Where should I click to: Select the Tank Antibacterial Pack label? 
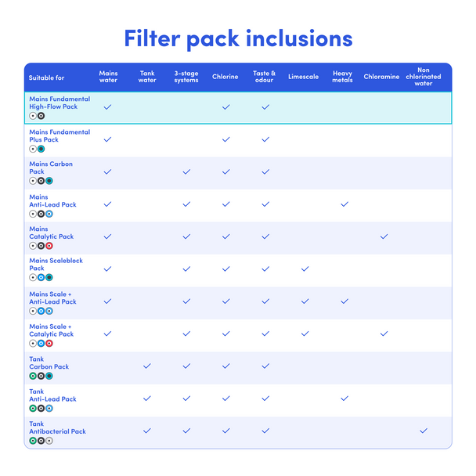click(x=57, y=427)
